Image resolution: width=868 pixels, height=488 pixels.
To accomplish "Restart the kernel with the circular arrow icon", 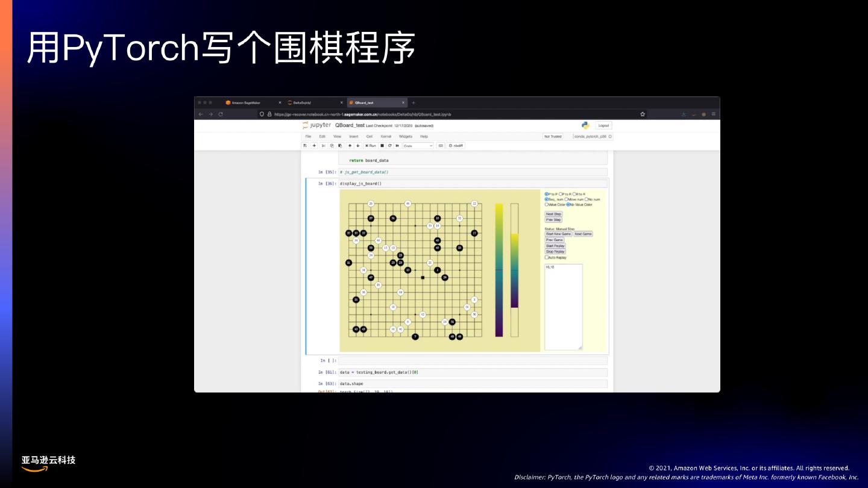I will point(389,146).
